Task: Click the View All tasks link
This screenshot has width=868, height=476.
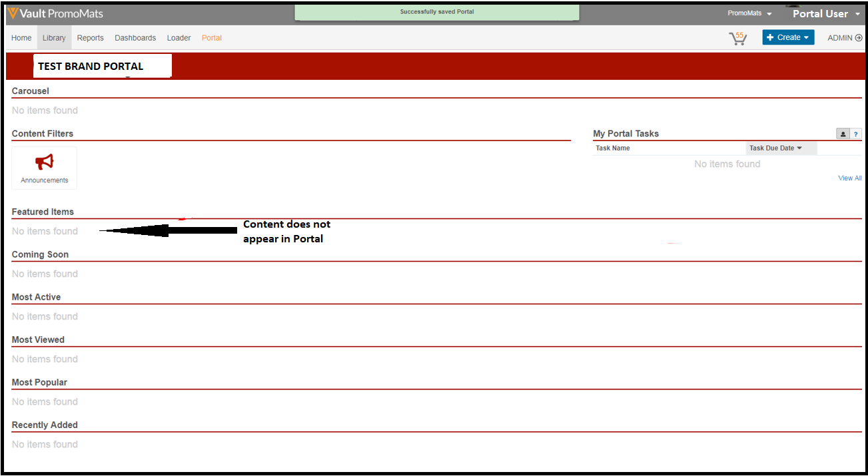Action: click(x=849, y=178)
